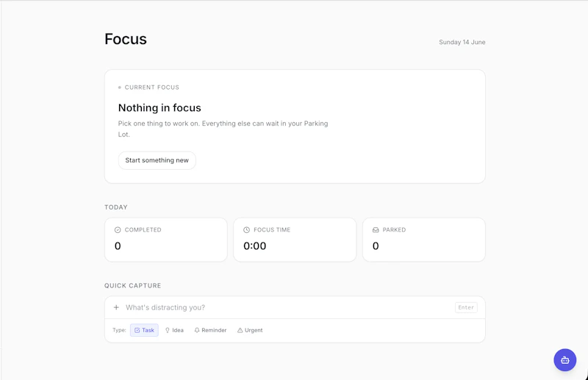Click the Current Focus label
This screenshot has width=588, height=380.
coord(152,87)
